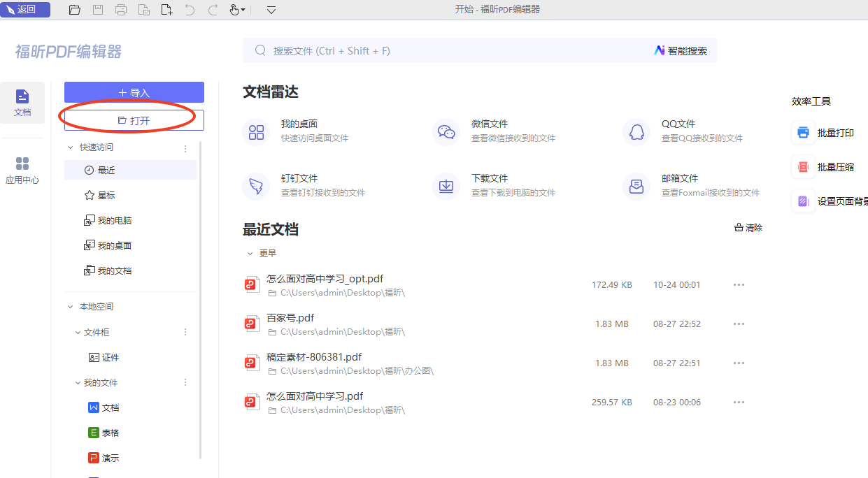Collapse the 更早 recent documents group
Screen dimensions: 868x478
(x=250, y=254)
